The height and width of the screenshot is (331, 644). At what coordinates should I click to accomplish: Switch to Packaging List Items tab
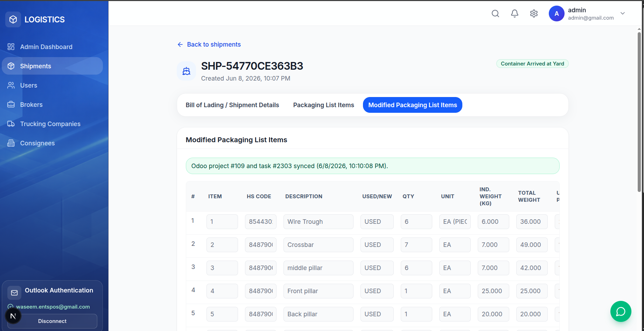pyautogui.click(x=324, y=105)
